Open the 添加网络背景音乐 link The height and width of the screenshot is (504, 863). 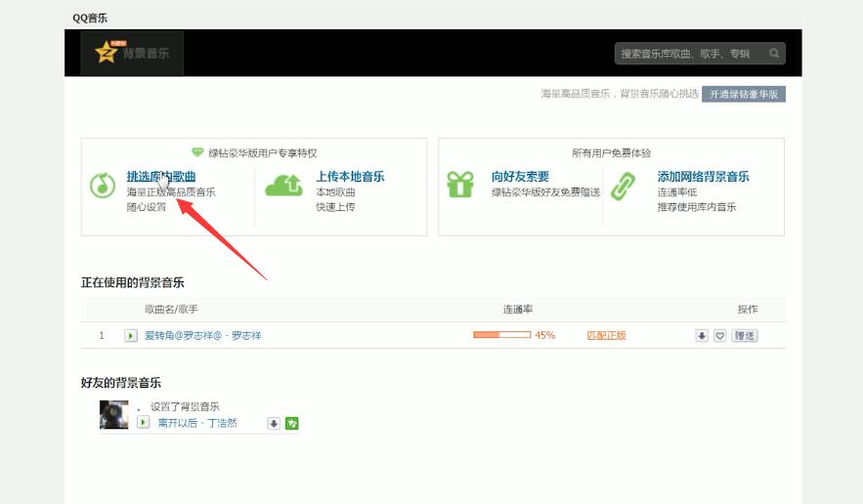(x=703, y=176)
